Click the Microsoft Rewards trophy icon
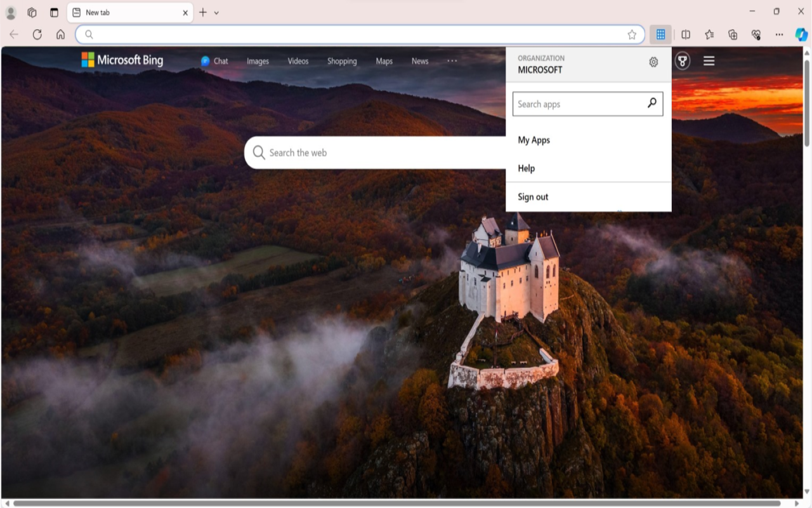The height and width of the screenshot is (508, 812). tap(682, 61)
